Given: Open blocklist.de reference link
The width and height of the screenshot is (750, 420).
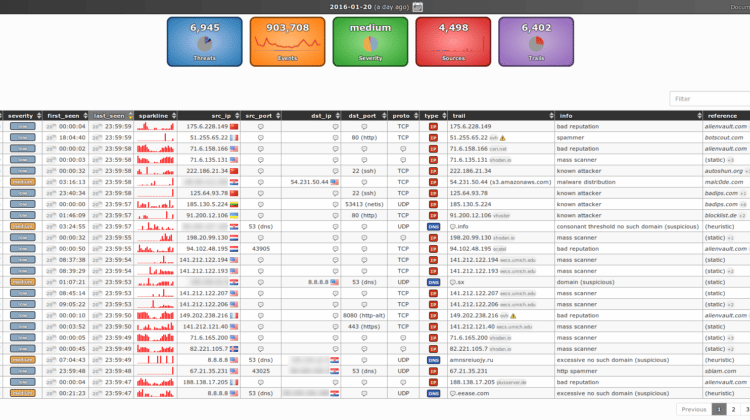Looking at the screenshot, I should pos(720,215).
